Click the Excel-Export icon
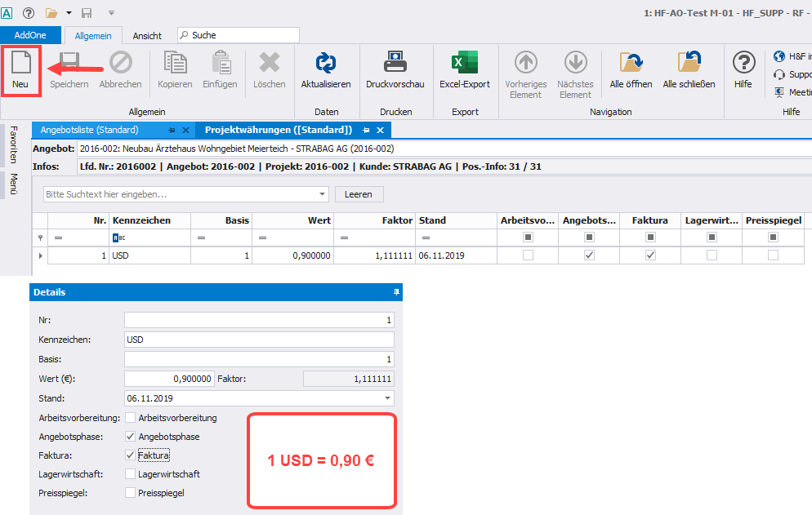This screenshot has width=812, height=515. [x=464, y=64]
